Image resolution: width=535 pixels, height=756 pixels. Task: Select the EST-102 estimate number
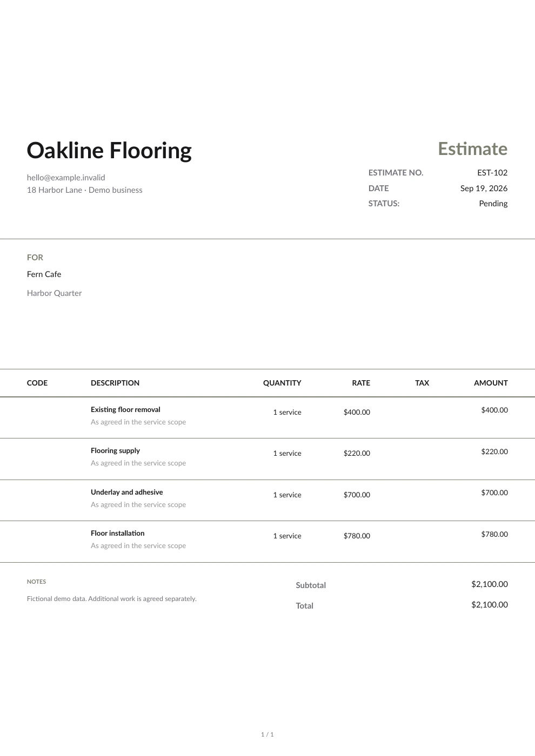click(x=492, y=173)
